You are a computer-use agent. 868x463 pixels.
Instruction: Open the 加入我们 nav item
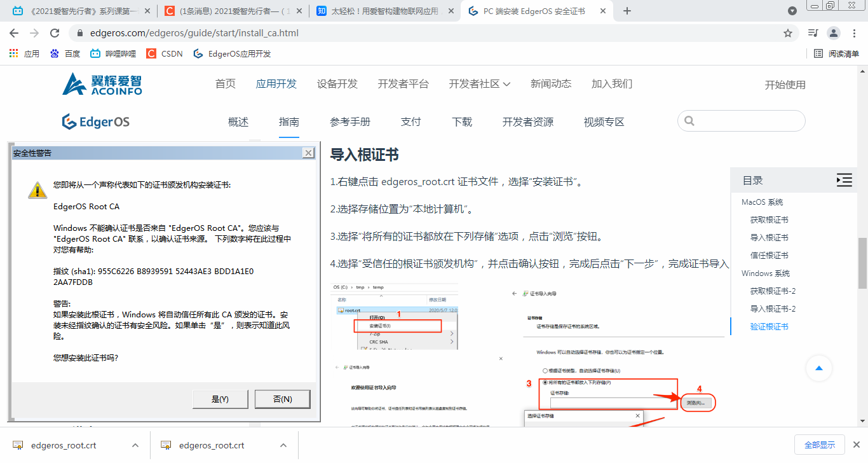tap(612, 84)
